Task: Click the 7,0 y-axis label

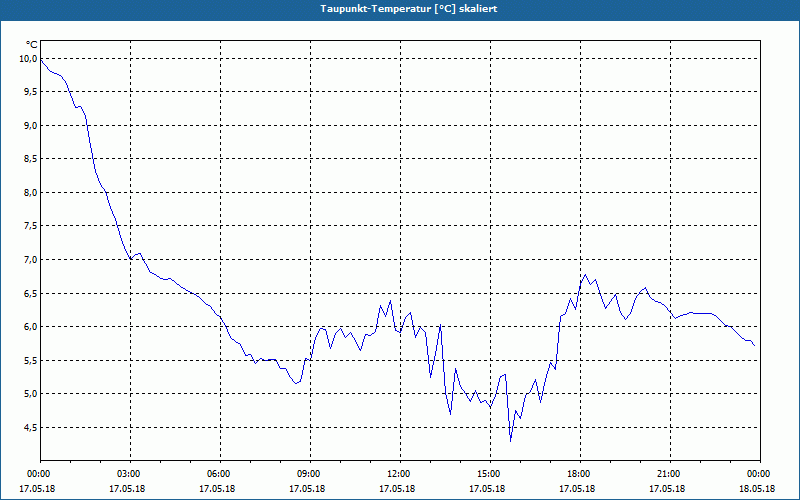Action: [x=31, y=260]
